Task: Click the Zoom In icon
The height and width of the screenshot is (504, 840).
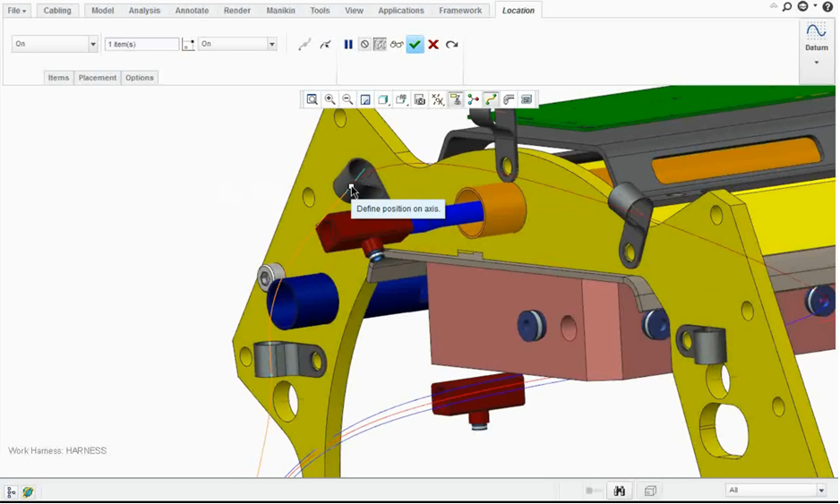Action: (x=330, y=99)
